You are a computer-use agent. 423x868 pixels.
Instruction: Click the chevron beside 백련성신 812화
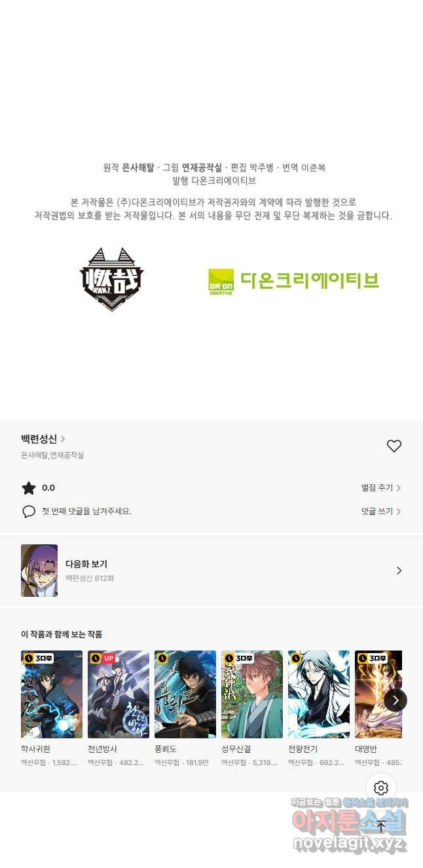point(399,571)
